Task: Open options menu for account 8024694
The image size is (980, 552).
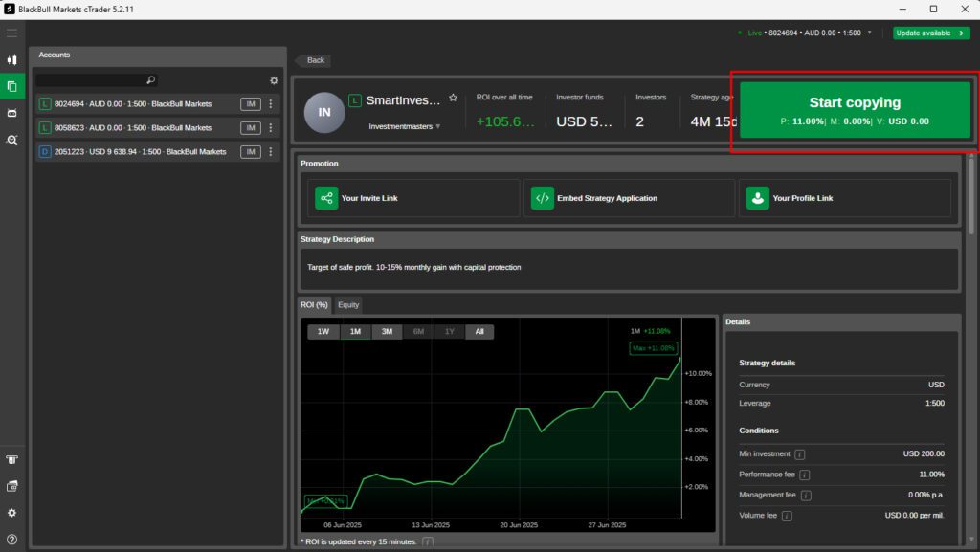Action: tap(271, 103)
